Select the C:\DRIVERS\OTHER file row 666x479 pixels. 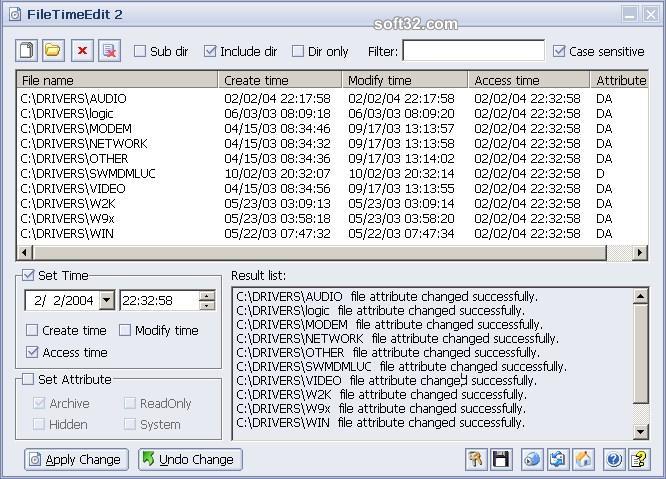332,158
